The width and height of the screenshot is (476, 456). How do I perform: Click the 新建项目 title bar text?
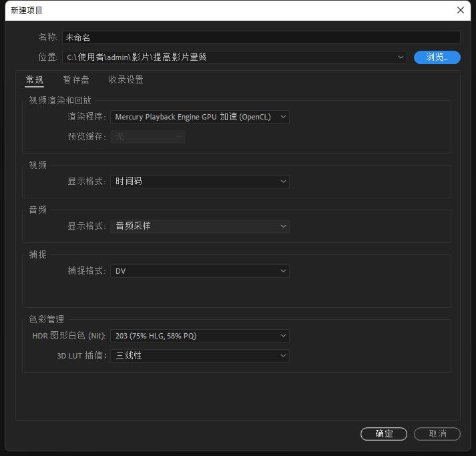tap(27, 10)
